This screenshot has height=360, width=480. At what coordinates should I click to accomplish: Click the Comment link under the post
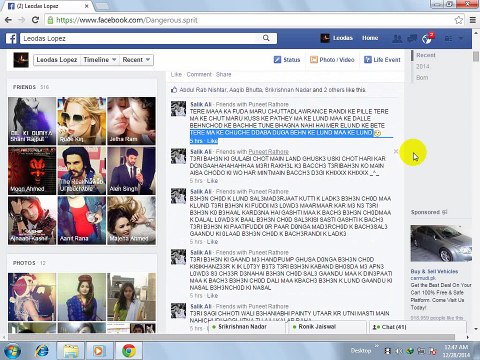tap(199, 74)
